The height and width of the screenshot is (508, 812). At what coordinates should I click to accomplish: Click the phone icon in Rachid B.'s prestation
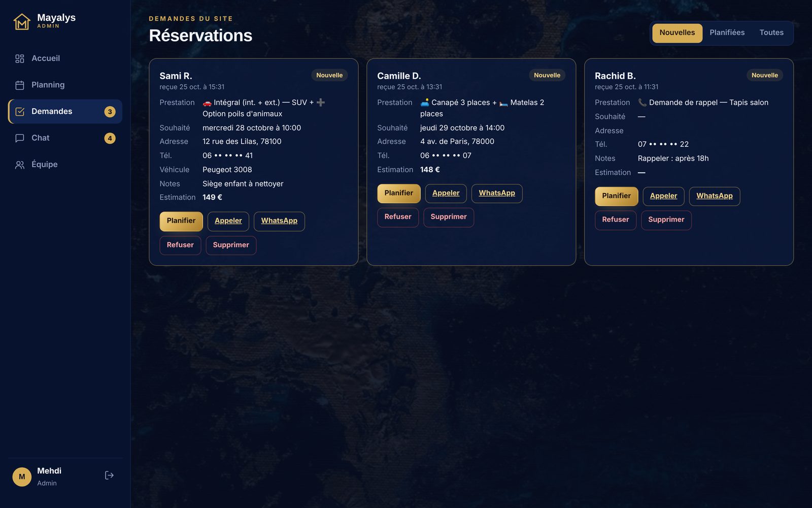point(642,103)
